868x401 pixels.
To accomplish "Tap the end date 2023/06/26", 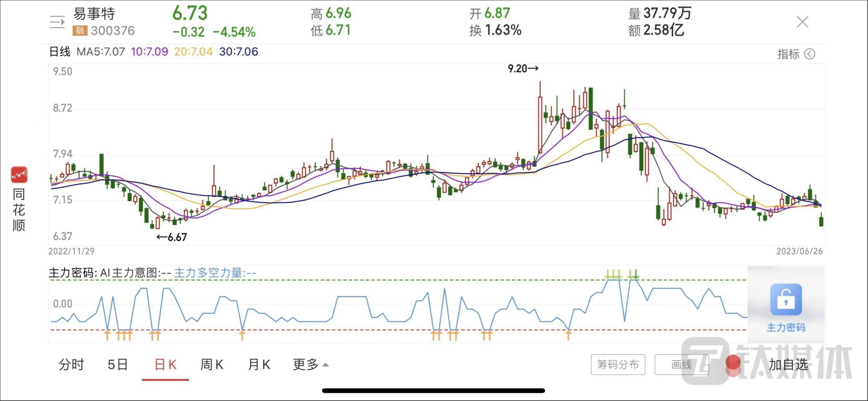I will coord(800,251).
